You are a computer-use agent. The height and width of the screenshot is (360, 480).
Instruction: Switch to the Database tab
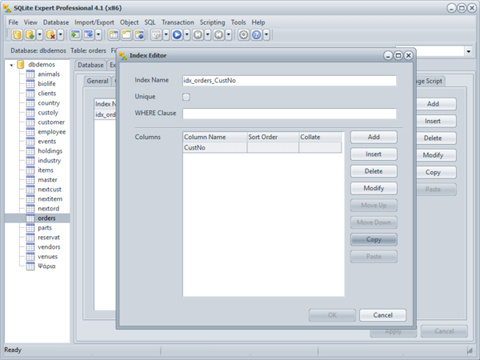[x=90, y=65]
